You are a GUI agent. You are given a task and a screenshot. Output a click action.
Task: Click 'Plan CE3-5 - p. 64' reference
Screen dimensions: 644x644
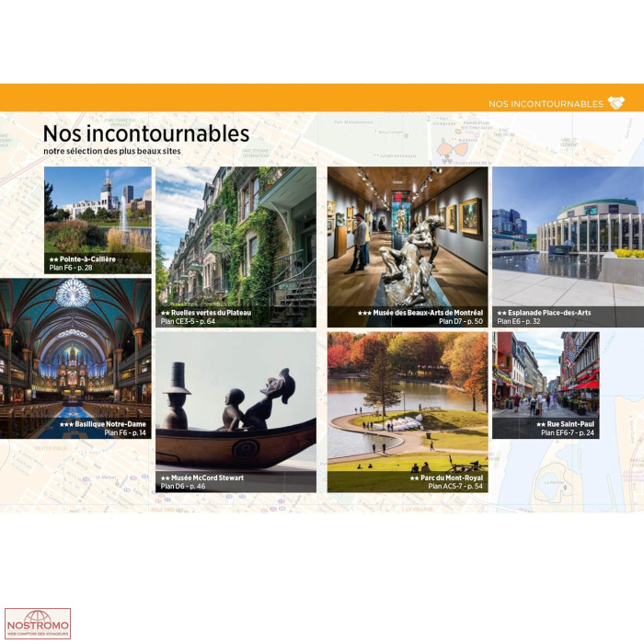[x=188, y=322]
